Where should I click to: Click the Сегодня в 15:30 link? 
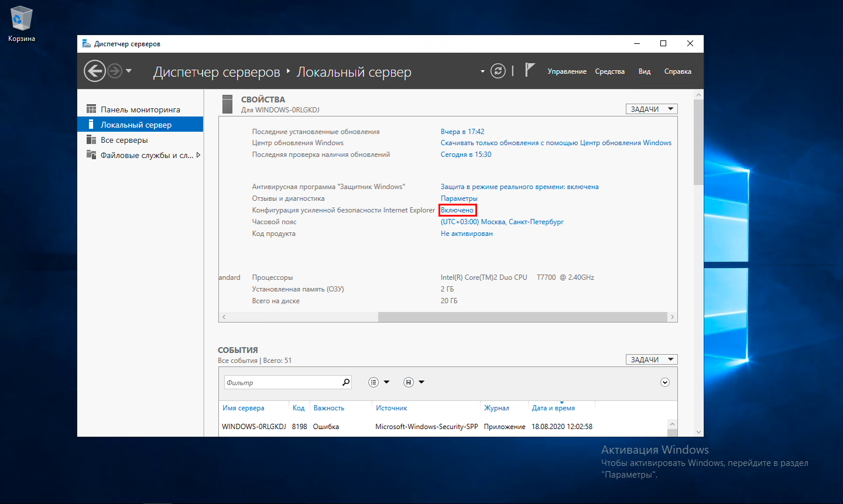(x=466, y=155)
